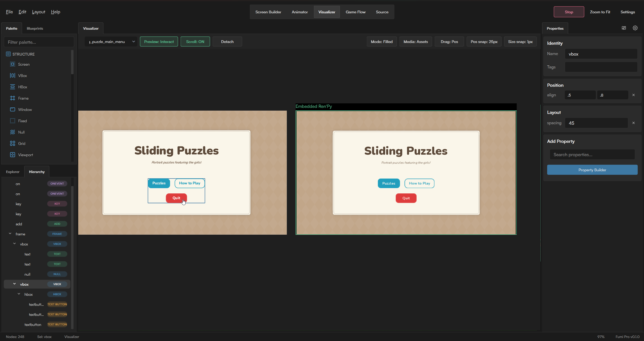Toggle Scroll: ON setting
The image size is (644, 341).
point(195,41)
